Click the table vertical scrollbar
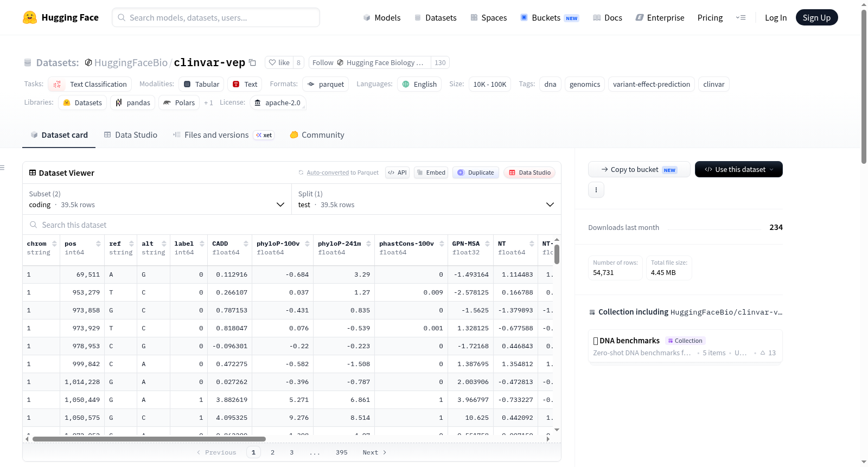This screenshot has width=868, height=467. point(557,254)
